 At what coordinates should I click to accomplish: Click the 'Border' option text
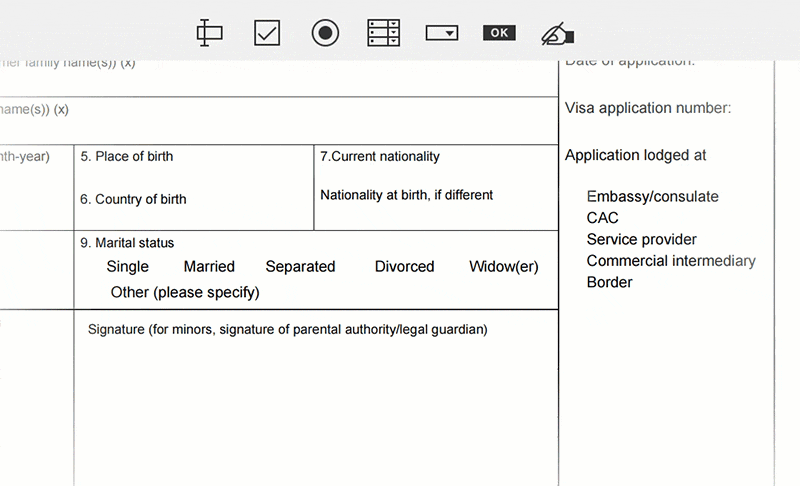(609, 282)
